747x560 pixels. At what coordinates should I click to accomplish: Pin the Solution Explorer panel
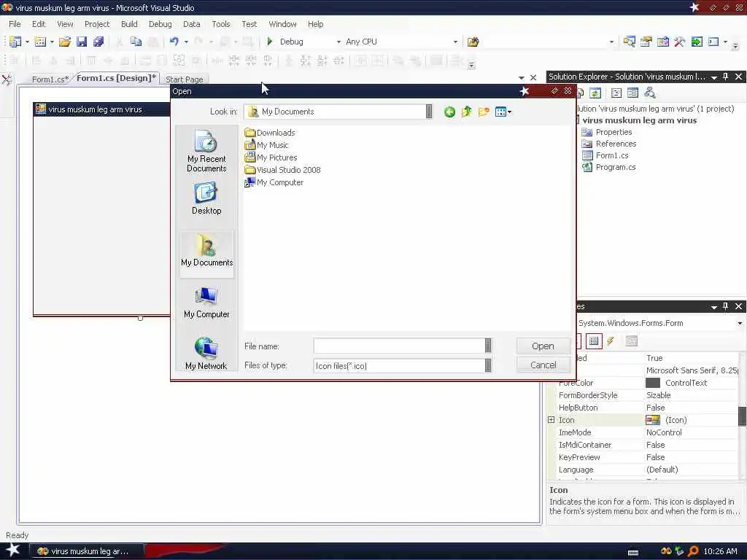726,77
